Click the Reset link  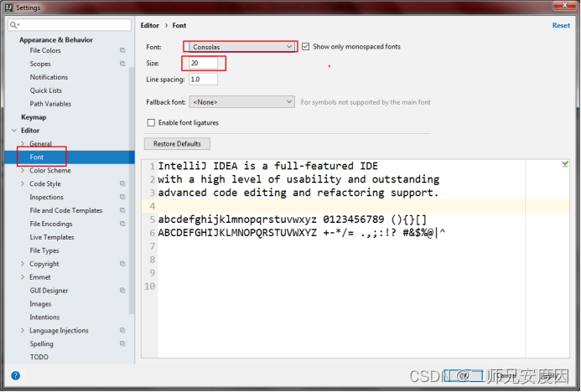561,25
